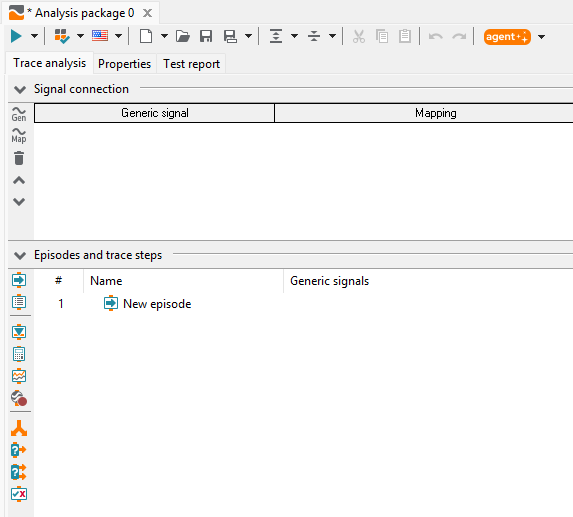Viewport: 573px width, 517px height.
Task: Add a generic signal with the Gen icon
Action: 19,114
